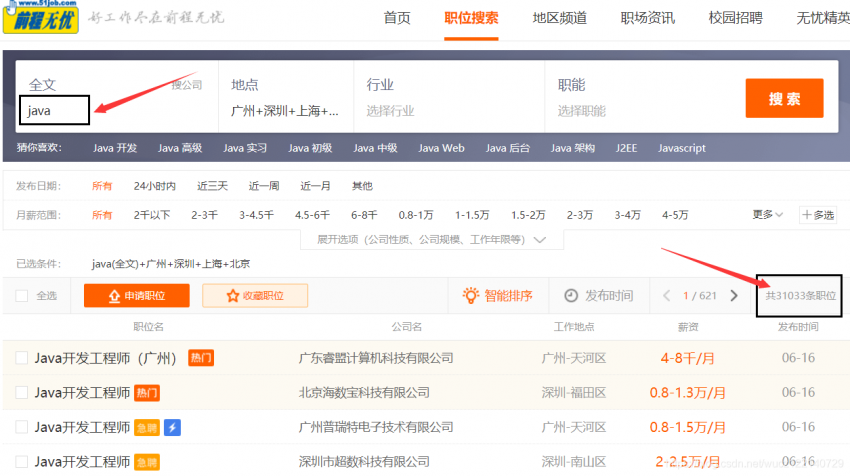This screenshot has height=476, width=850.
Task: Click the lightning badge icon on third job
Action: click(172, 427)
